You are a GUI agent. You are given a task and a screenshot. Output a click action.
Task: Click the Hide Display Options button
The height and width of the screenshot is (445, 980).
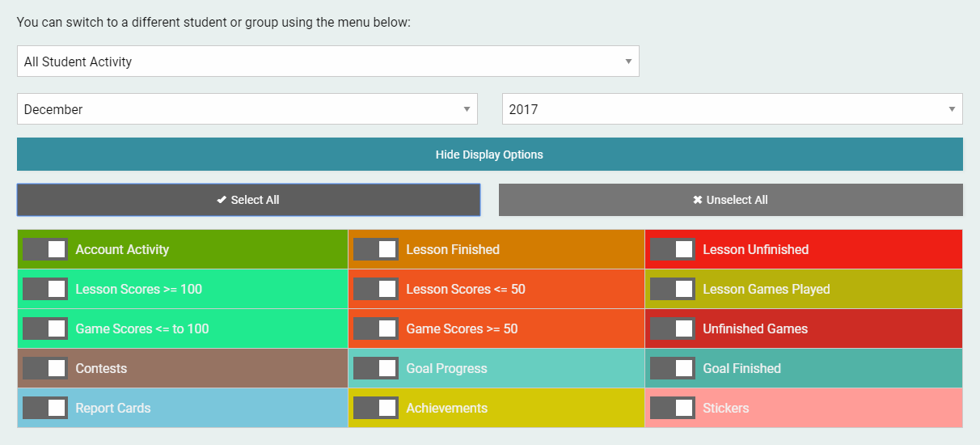[x=489, y=155]
